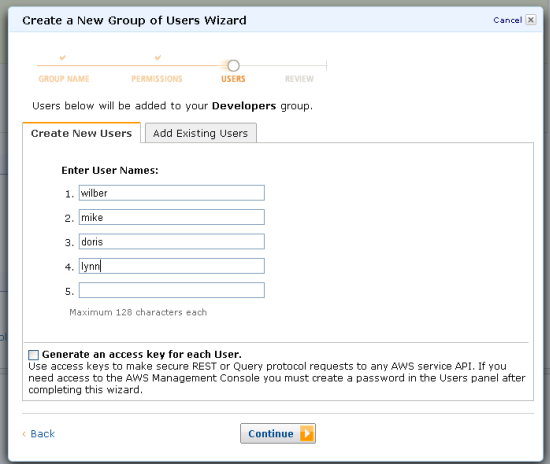Click the user name field containing mike
This screenshot has width=550, height=464.
[172, 217]
